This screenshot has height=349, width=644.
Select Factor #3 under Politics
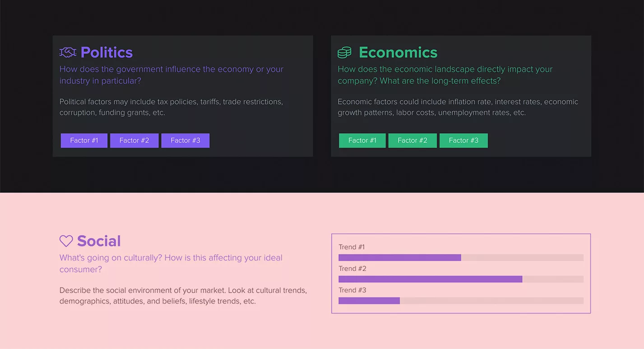click(x=185, y=140)
